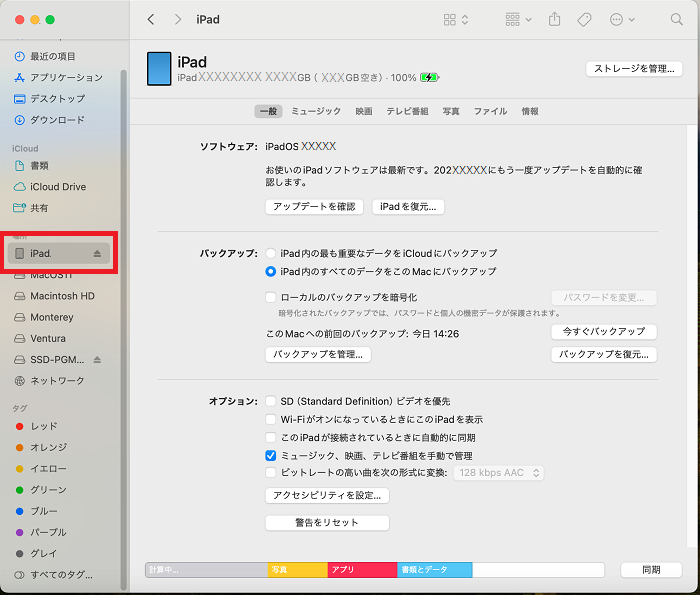Open the Ventura volume
This screenshot has width=700, height=595.
(x=40, y=338)
